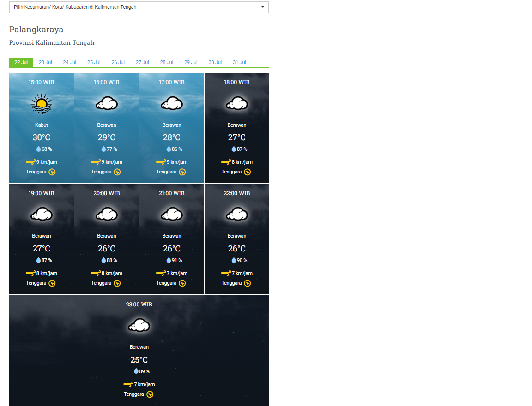The image size is (532, 406).
Task: Click the wind direction compass in 22:00 card
Action: point(248,283)
